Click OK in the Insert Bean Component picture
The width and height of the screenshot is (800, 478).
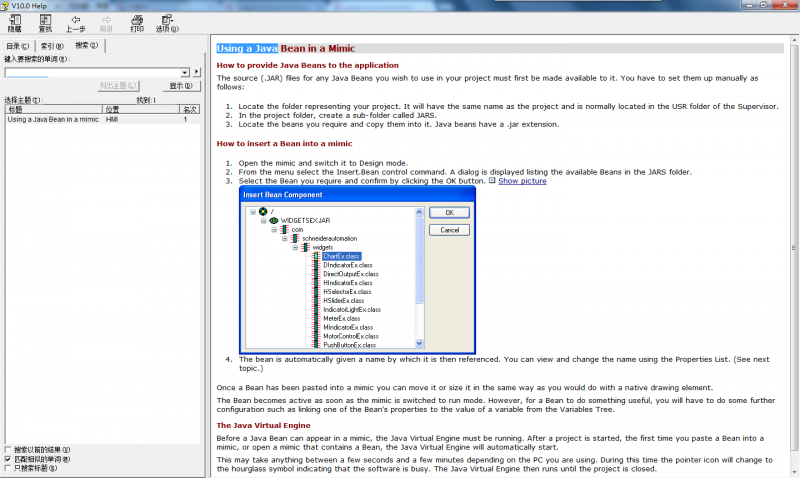click(449, 213)
